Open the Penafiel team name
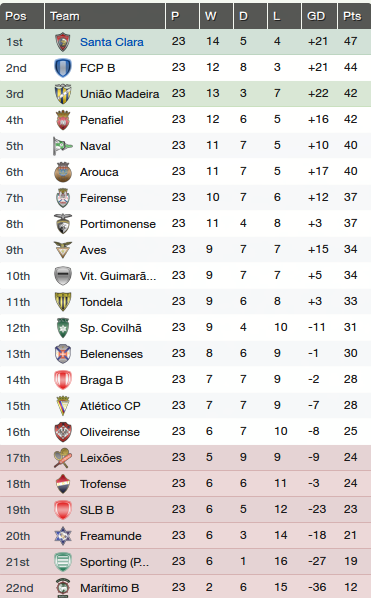371x598 pixels. click(101, 120)
